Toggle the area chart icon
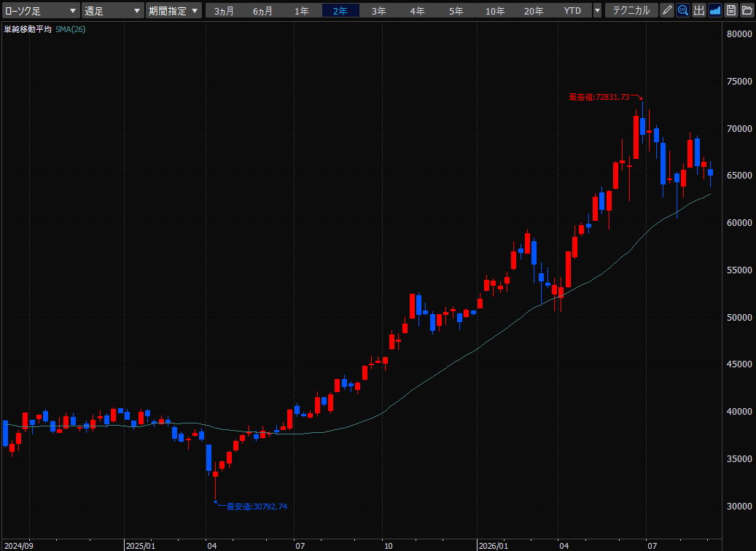Image resolution: width=756 pixels, height=551 pixels. [715, 10]
